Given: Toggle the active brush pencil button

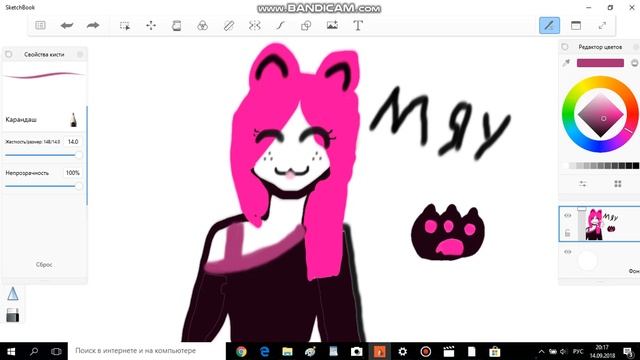Looking at the screenshot, I should coord(549,26).
